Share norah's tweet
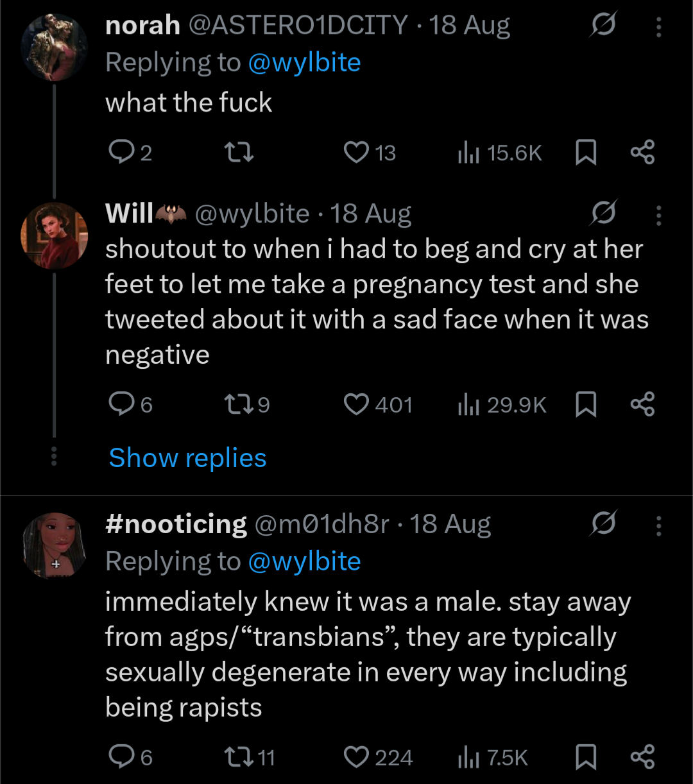 pyautogui.click(x=642, y=153)
